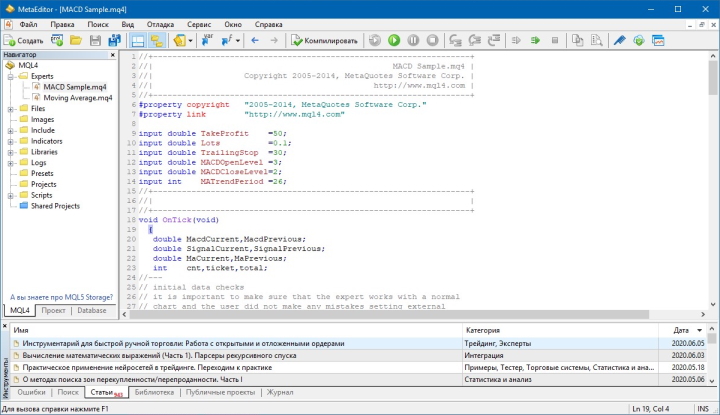Close the Навигатор panel with X

coord(112,56)
